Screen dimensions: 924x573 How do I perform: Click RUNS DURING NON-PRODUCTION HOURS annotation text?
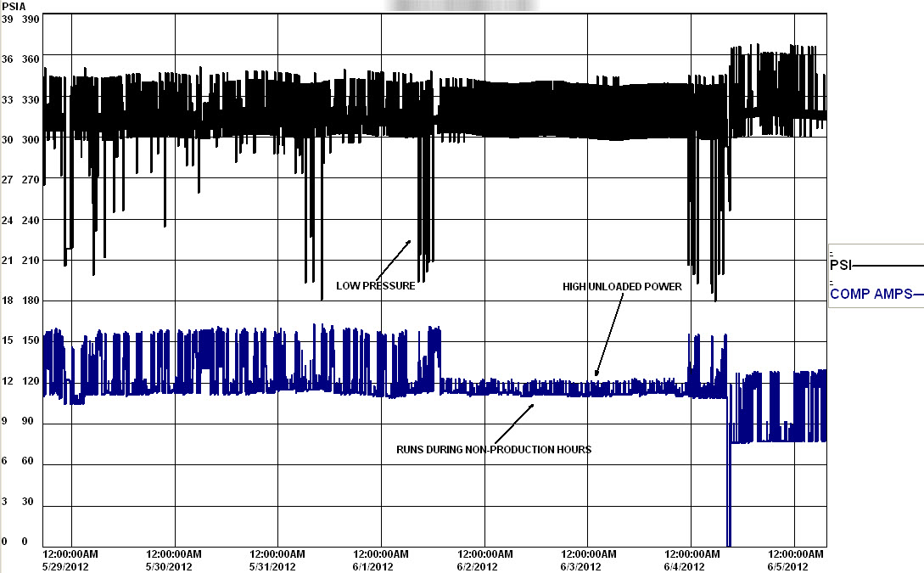click(493, 449)
